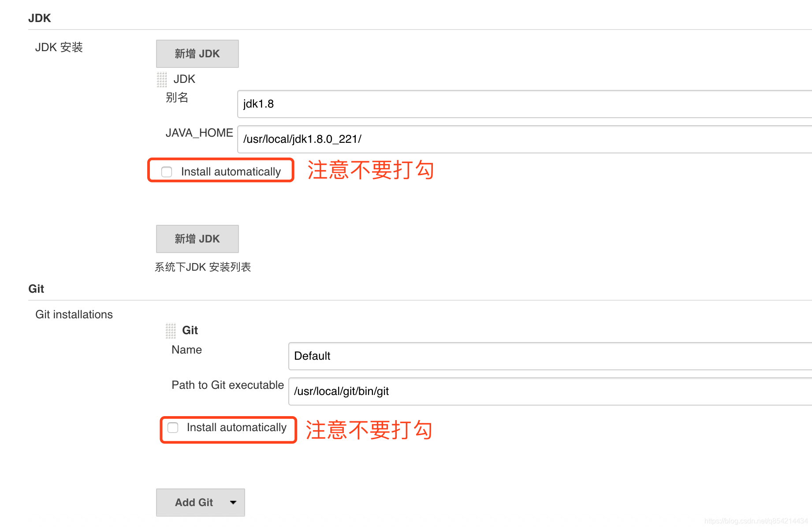Check Install automatically under Git
This screenshot has height=529, width=812.
pos(172,428)
